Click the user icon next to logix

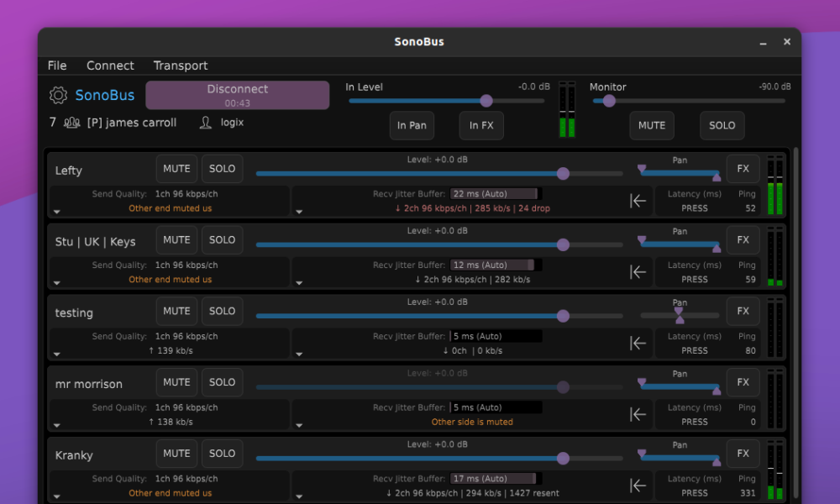coord(205,123)
